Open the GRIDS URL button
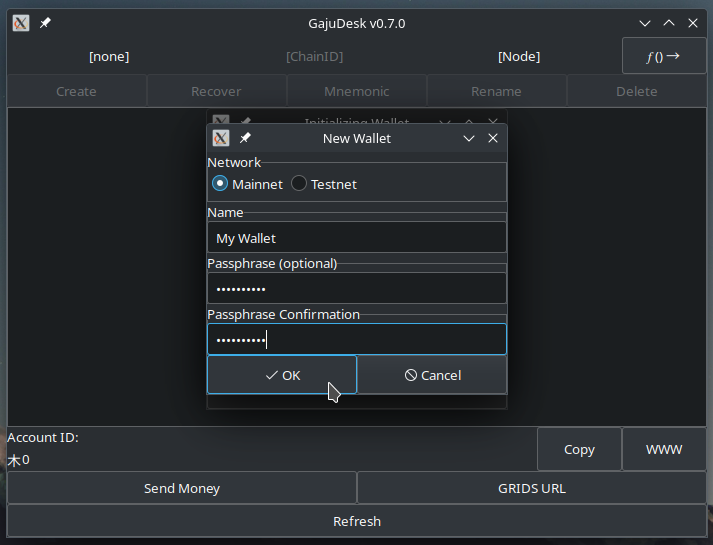 pyautogui.click(x=531, y=488)
